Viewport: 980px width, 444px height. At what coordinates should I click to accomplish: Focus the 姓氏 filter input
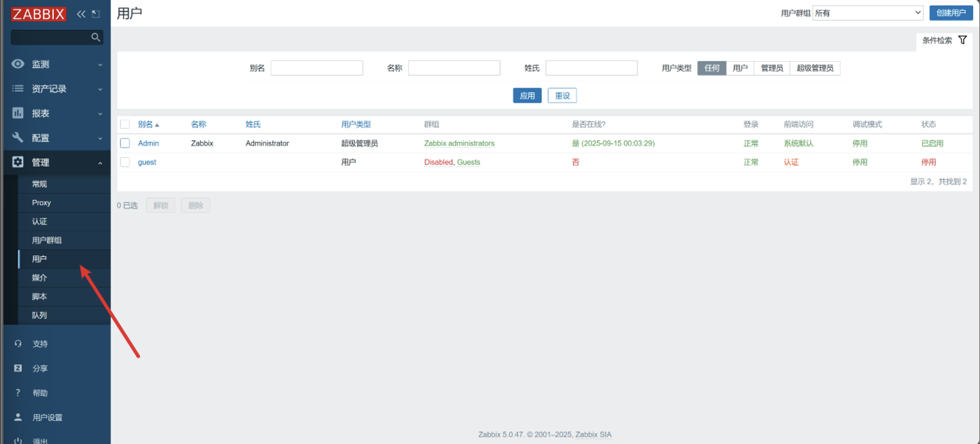pyautogui.click(x=591, y=68)
